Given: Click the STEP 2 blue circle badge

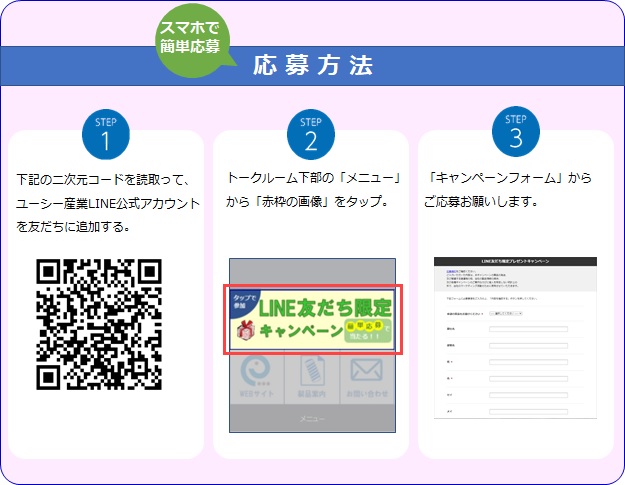Looking at the screenshot, I should click(311, 134).
